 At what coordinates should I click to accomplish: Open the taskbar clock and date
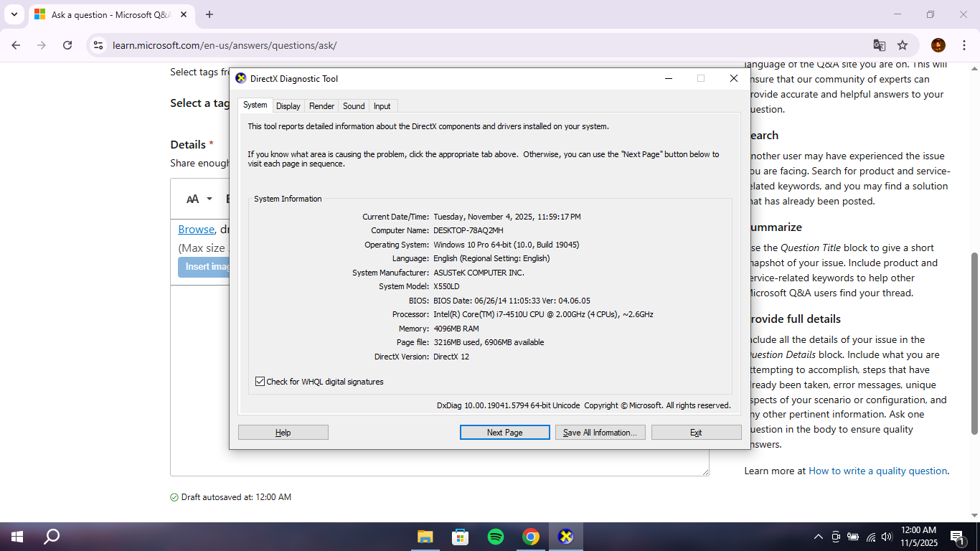918,537
